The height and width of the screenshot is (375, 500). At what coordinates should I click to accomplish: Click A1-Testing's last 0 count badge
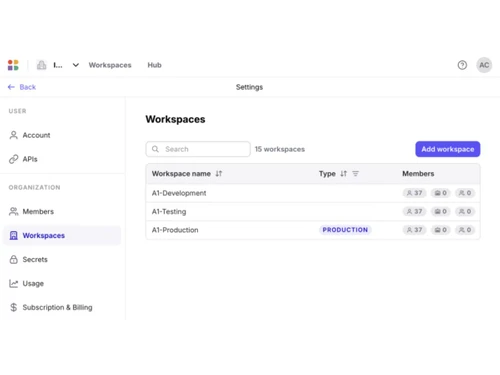click(465, 211)
